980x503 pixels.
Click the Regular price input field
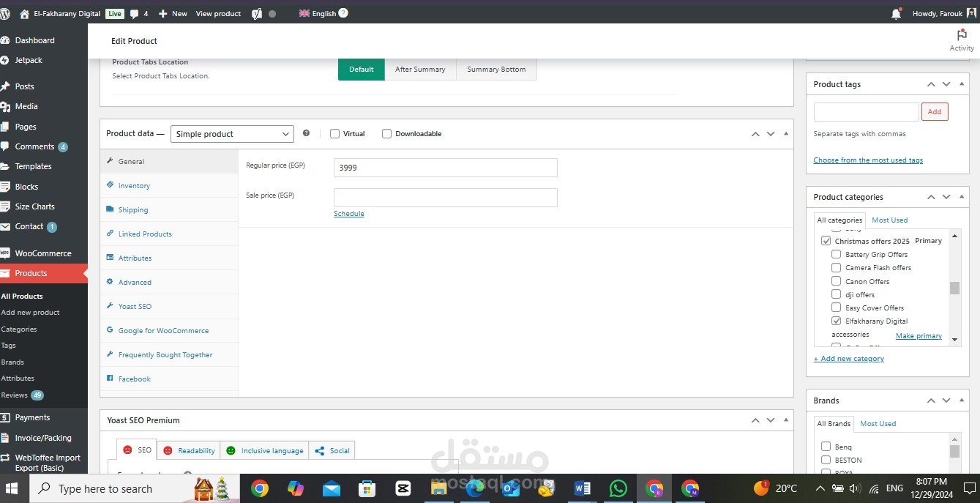tap(446, 168)
